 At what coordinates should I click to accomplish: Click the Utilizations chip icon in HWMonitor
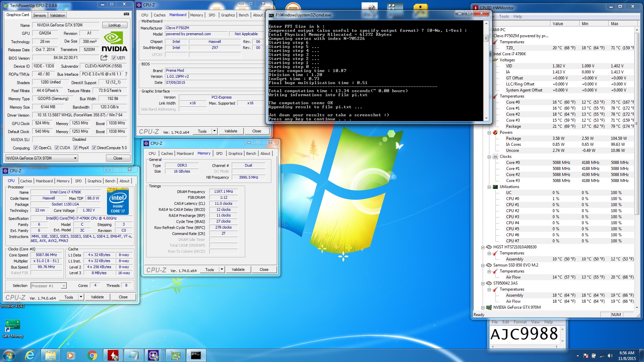pos(495,187)
